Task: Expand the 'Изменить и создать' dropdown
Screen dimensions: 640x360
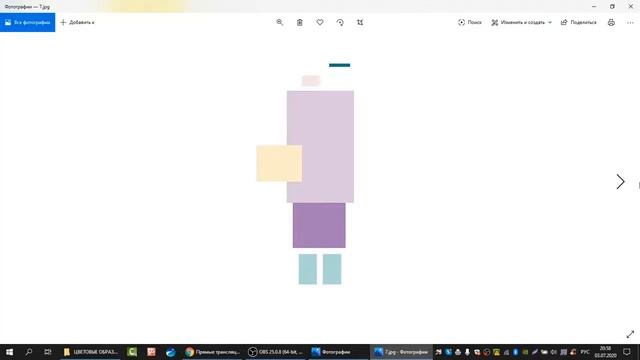Action: pyautogui.click(x=521, y=22)
